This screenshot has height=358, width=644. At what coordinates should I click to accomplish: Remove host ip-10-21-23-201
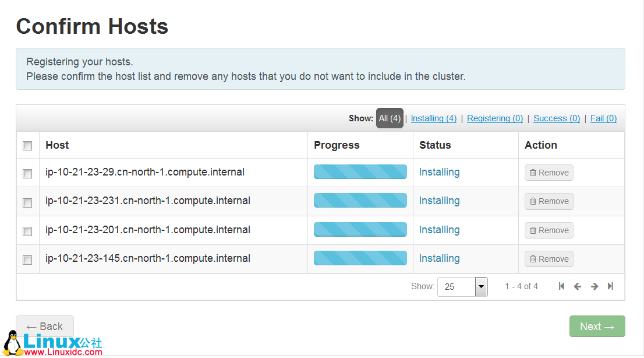pos(549,230)
